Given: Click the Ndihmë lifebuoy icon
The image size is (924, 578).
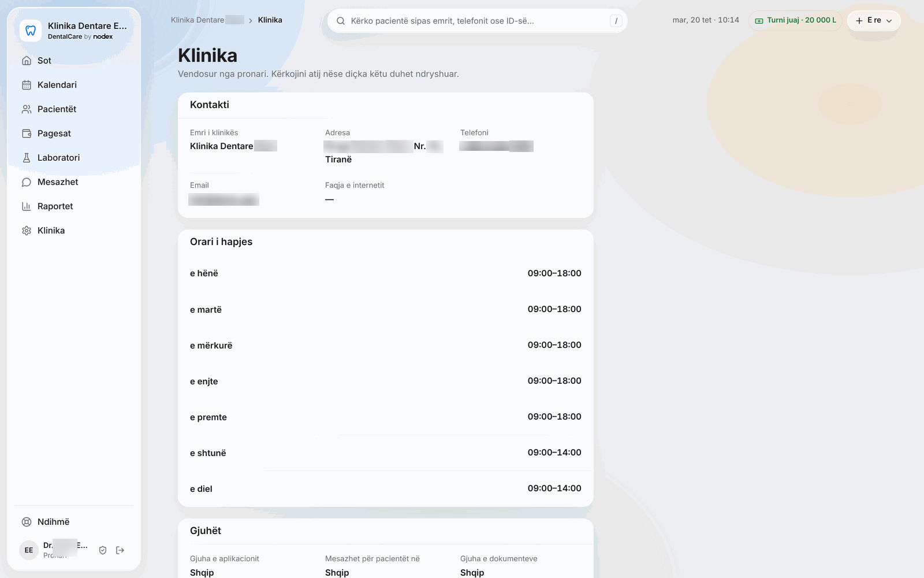Looking at the screenshot, I should click(27, 522).
